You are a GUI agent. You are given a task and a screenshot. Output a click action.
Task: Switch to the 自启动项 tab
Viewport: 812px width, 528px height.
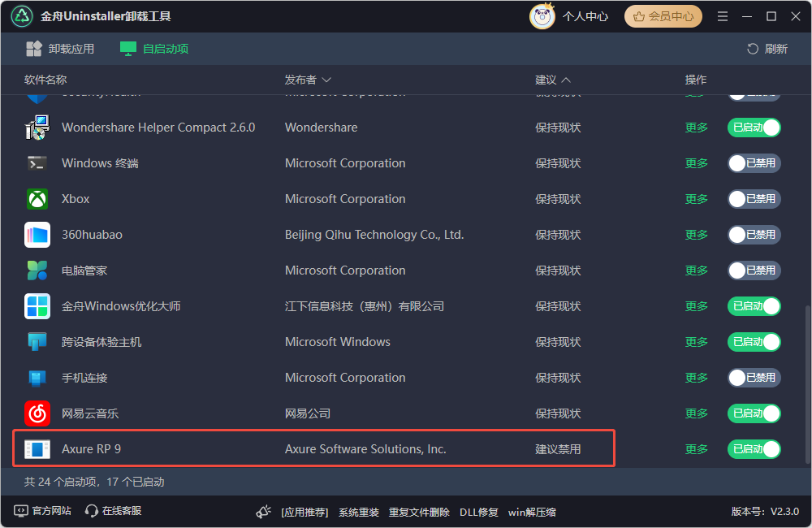point(154,49)
